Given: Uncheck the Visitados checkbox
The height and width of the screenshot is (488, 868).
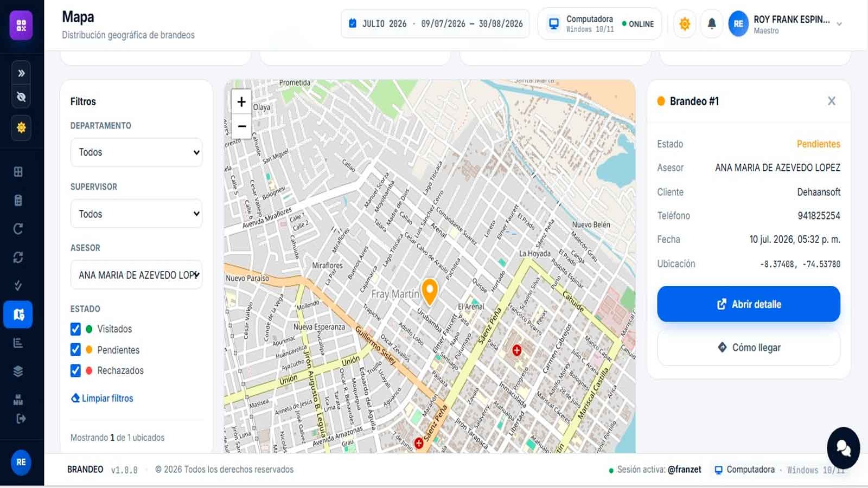Looking at the screenshot, I should click(75, 329).
